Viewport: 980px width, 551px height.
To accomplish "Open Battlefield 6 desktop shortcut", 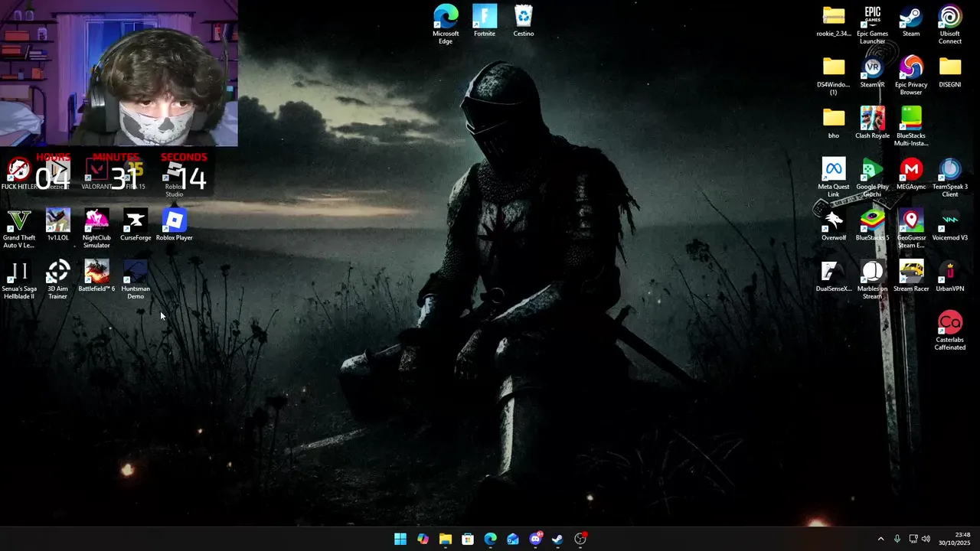I will (x=96, y=275).
